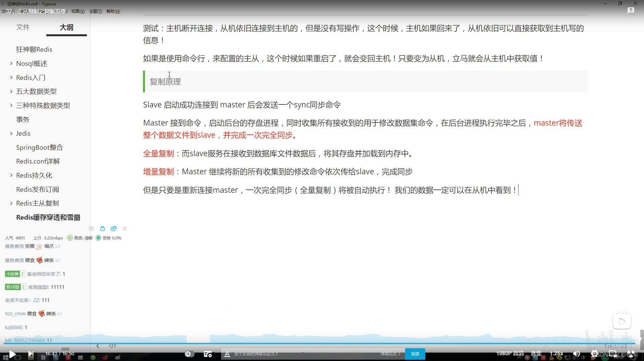This screenshot has width=644, height=361.
Task: Click chat message 夜雨伽蓝: 11111
Action: pos(46,287)
